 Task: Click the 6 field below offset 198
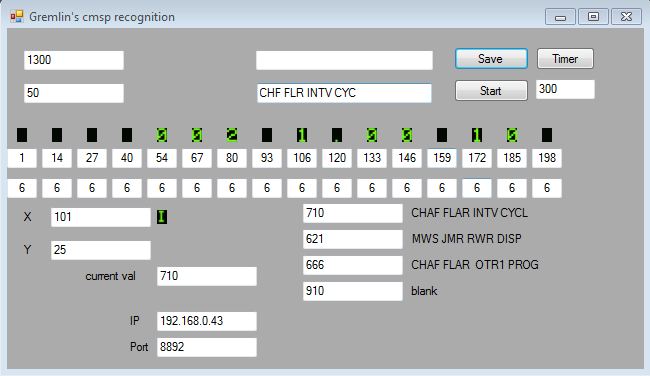(547, 188)
